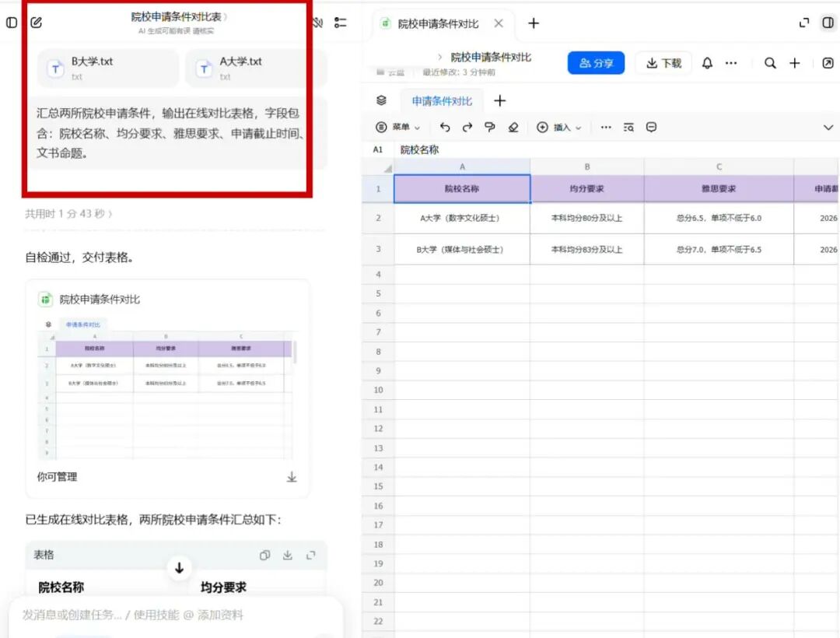Select the 院校名称 header cell
Image resolution: width=840 pixels, height=638 pixels.
[x=462, y=188]
